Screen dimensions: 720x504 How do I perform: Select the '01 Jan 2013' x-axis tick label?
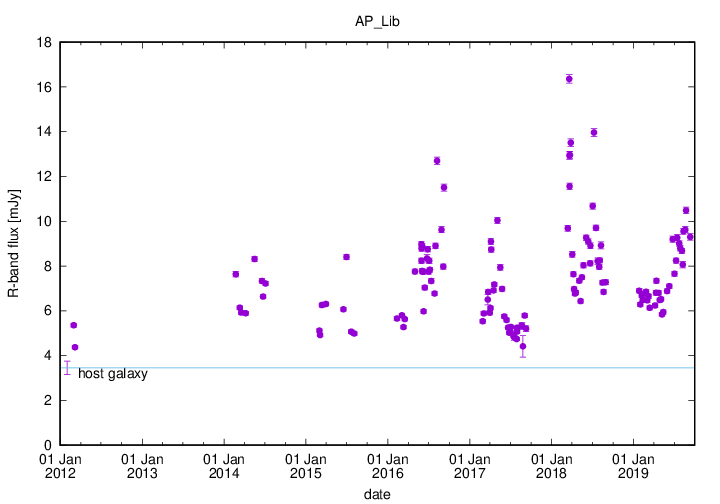pos(143,466)
